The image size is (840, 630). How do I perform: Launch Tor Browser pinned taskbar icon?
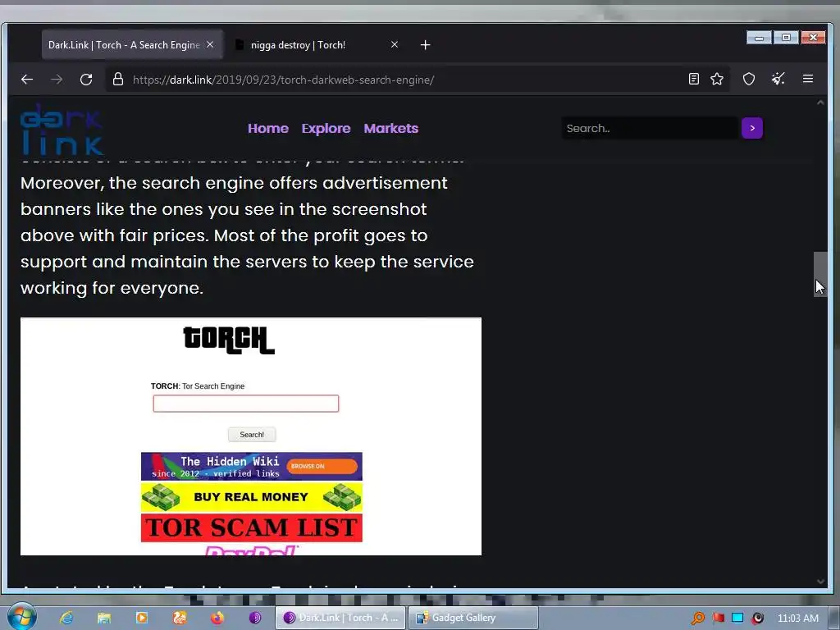coord(255,618)
